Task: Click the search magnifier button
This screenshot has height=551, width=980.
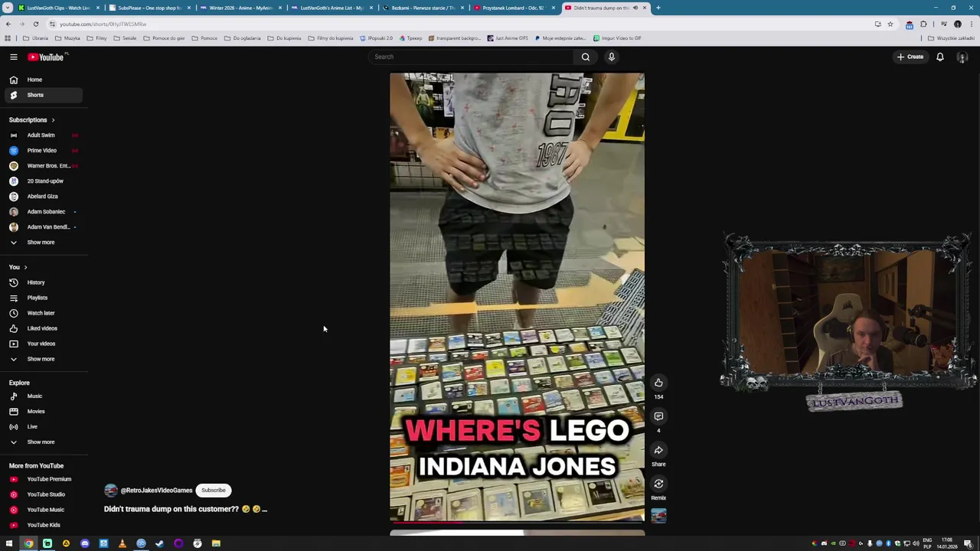Action: [x=585, y=57]
